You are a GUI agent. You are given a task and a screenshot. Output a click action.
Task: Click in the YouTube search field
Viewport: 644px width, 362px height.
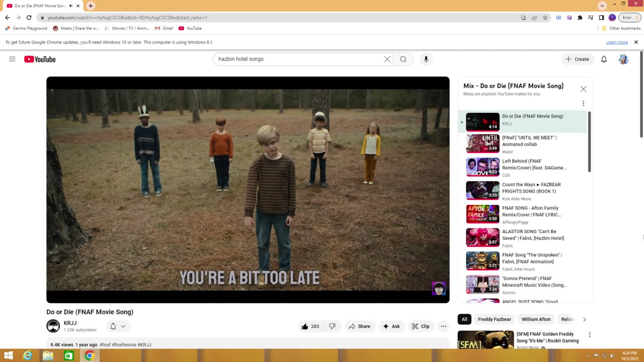click(300, 59)
